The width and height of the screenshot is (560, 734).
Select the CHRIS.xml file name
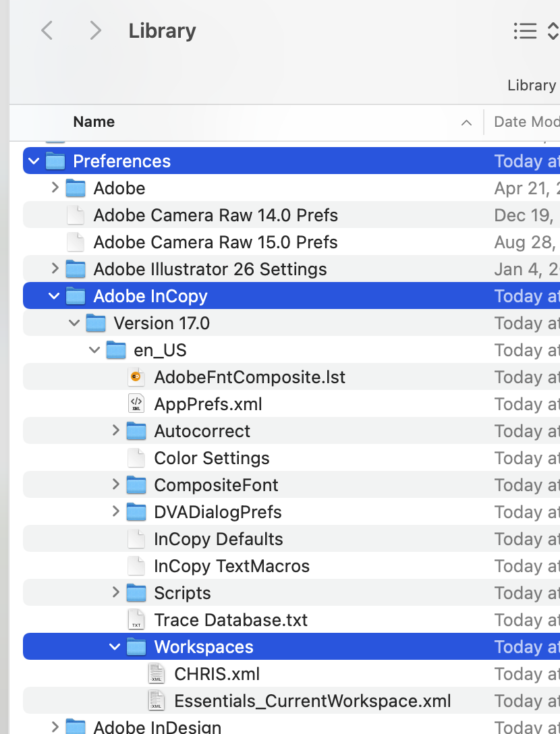(217, 674)
